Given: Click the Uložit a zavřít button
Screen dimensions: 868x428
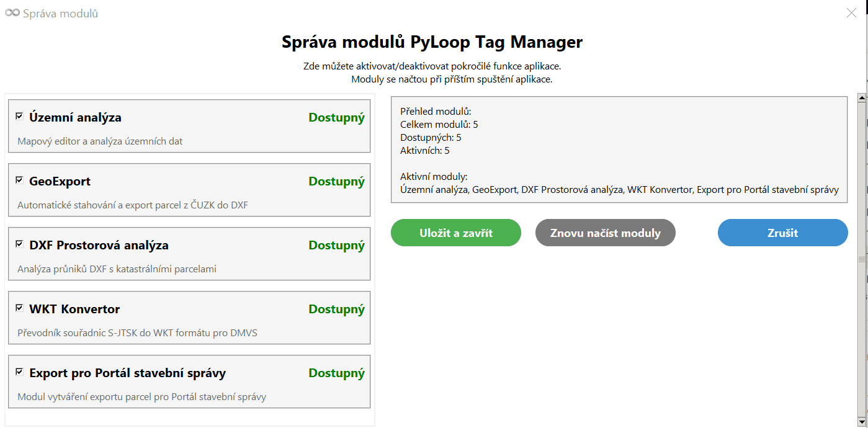Looking at the screenshot, I should [x=456, y=233].
